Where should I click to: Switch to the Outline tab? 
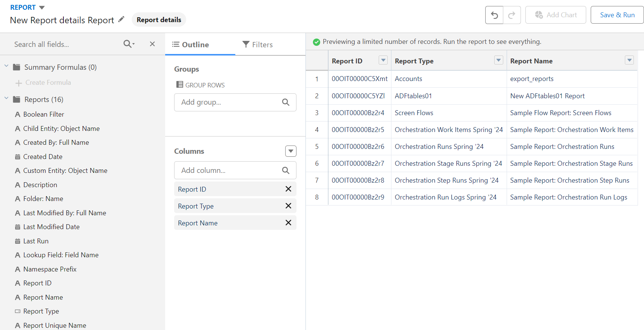[200, 45]
